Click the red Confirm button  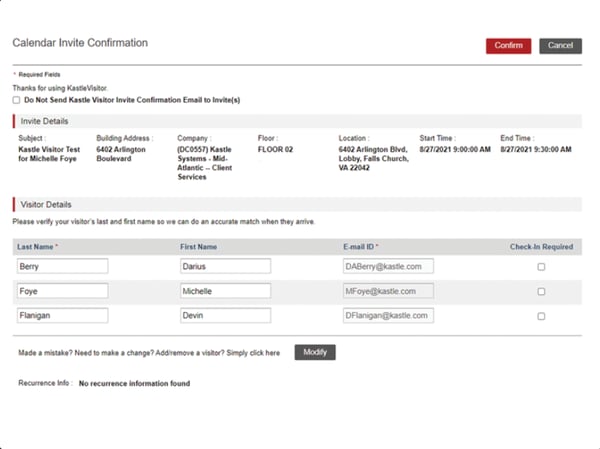508,46
